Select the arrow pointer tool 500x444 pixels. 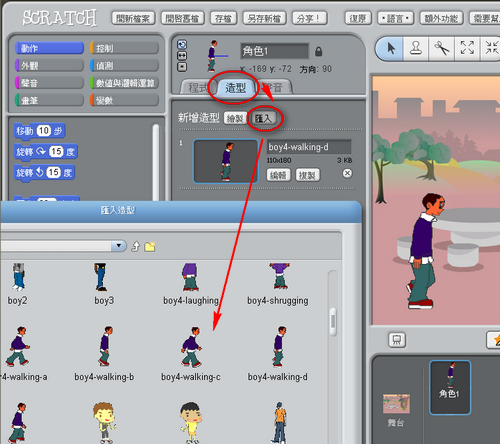click(x=391, y=48)
